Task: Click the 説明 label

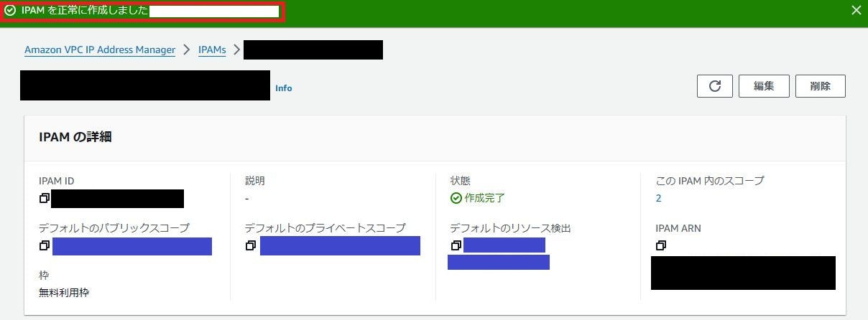Action: coord(254,181)
